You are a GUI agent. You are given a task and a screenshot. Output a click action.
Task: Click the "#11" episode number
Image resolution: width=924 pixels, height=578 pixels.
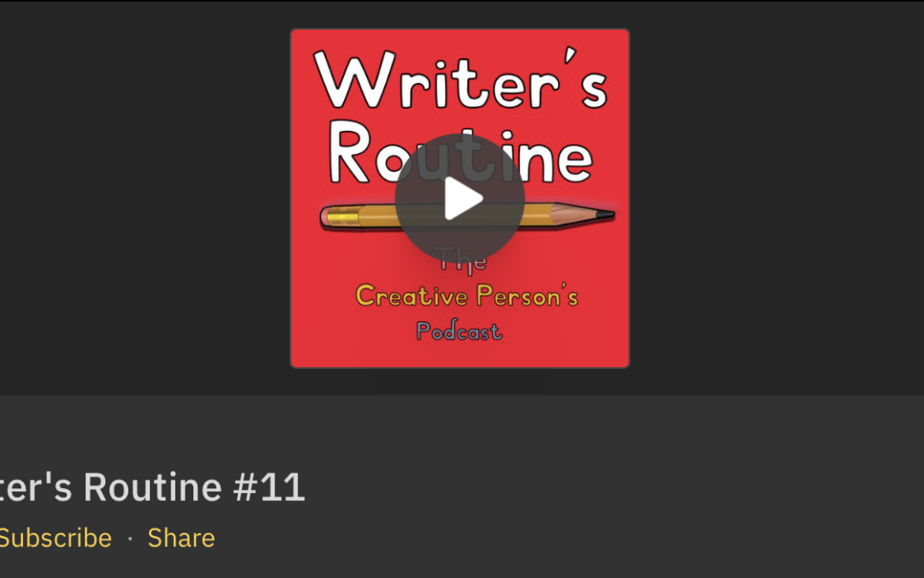(269, 488)
